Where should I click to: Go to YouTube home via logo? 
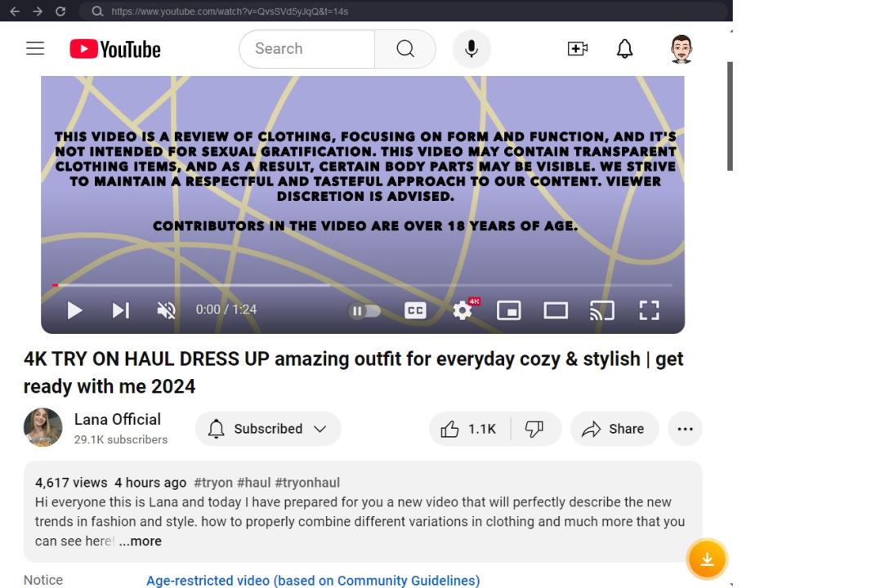click(x=115, y=49)
